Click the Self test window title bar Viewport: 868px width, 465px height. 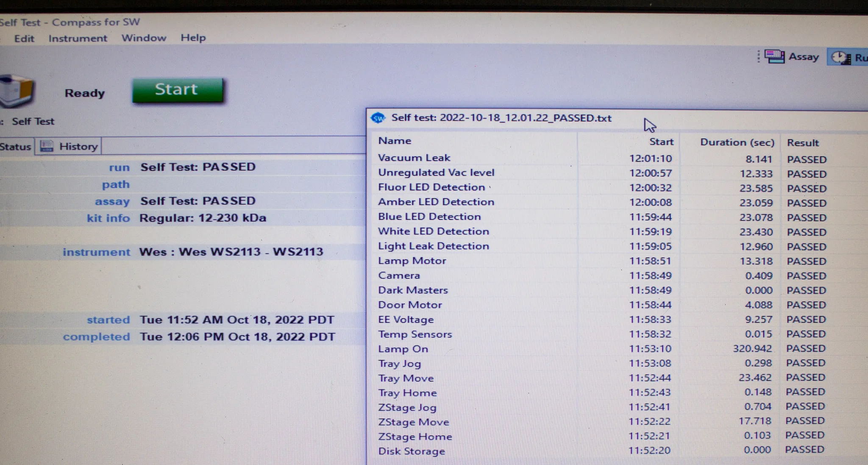[x=617, y=118]
